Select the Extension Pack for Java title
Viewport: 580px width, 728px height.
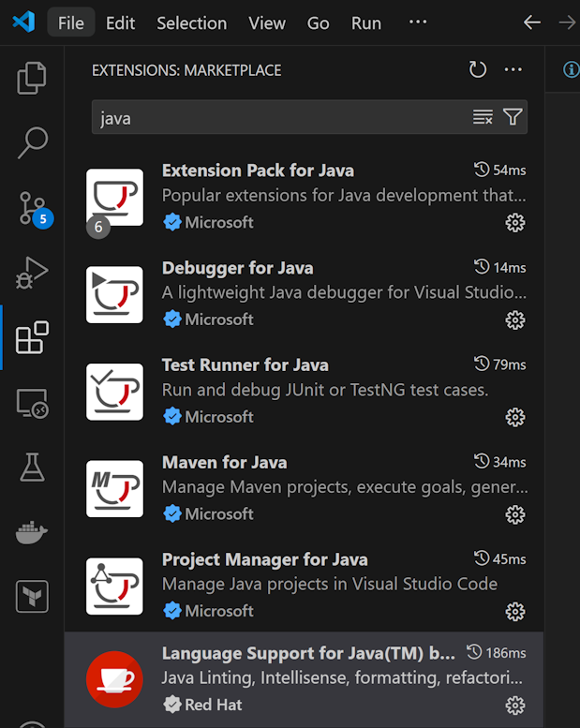[258, 171]
